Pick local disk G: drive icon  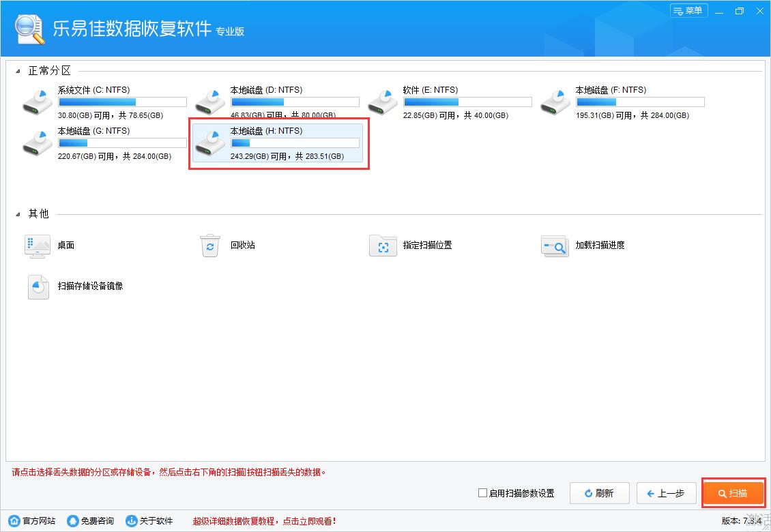[x=37, y=143]
